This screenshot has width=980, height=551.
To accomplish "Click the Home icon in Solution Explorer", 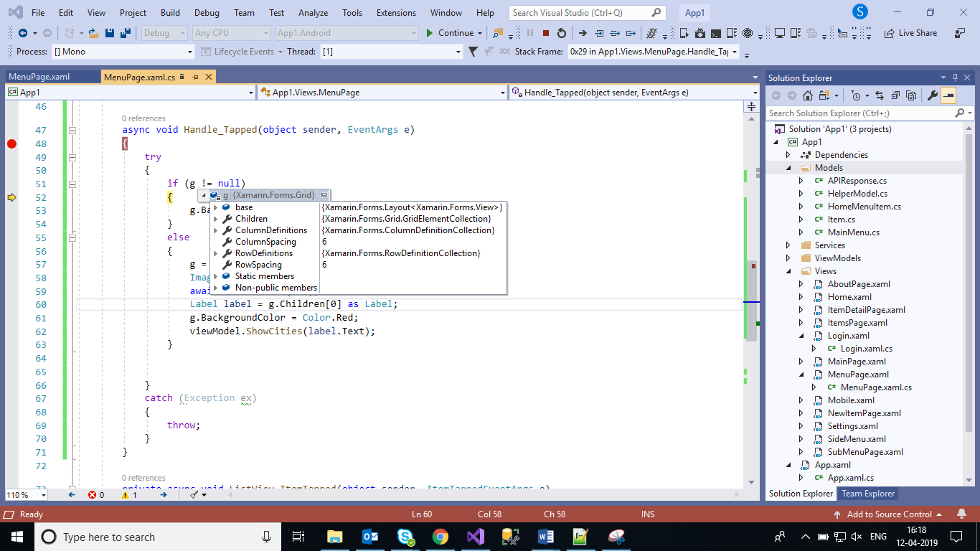I will point(808,95).
